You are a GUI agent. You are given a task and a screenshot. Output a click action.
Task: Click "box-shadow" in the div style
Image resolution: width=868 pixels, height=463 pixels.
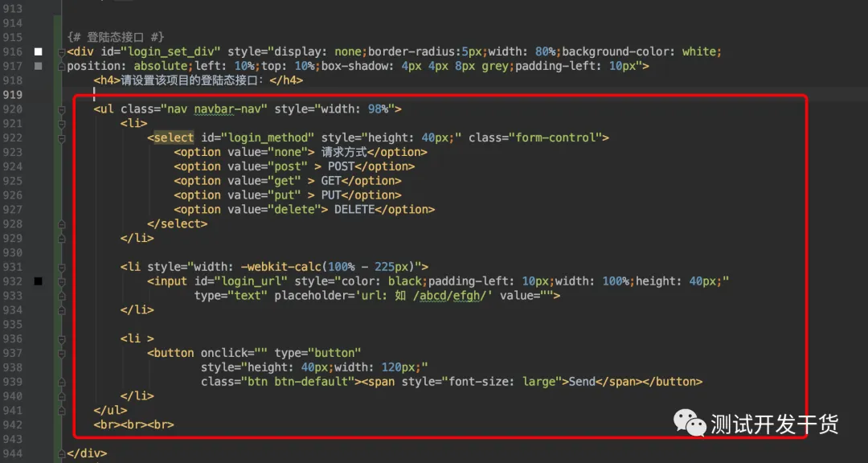point(354,67)
